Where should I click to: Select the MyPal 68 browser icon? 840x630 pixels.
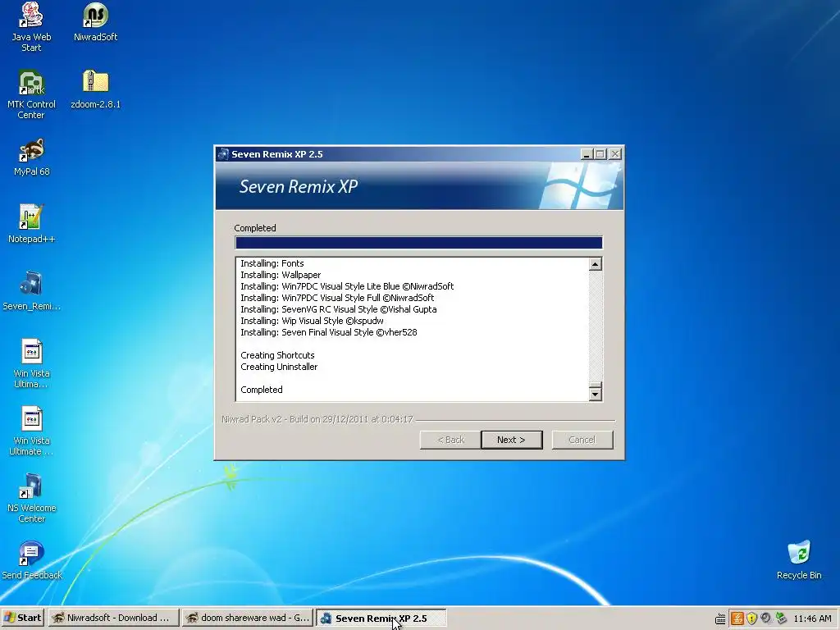click(32, 157)
